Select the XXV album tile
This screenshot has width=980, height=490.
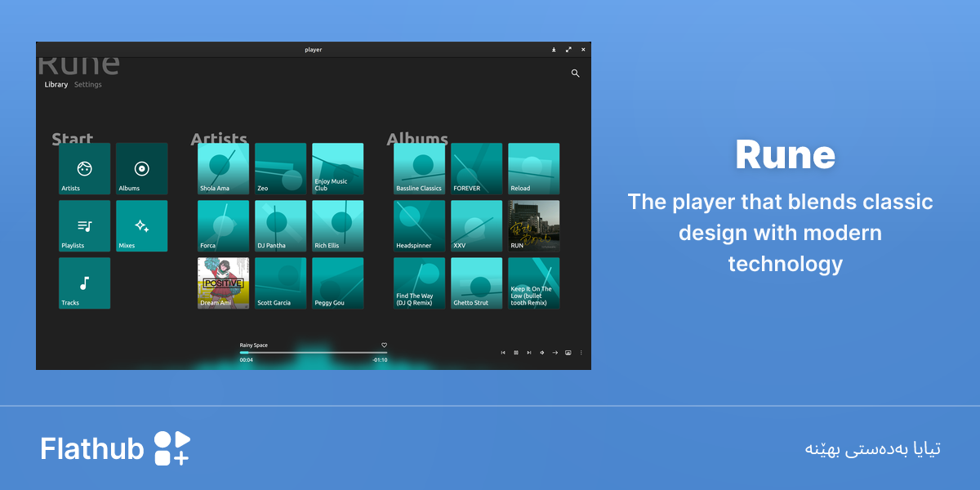pos(477,226)
